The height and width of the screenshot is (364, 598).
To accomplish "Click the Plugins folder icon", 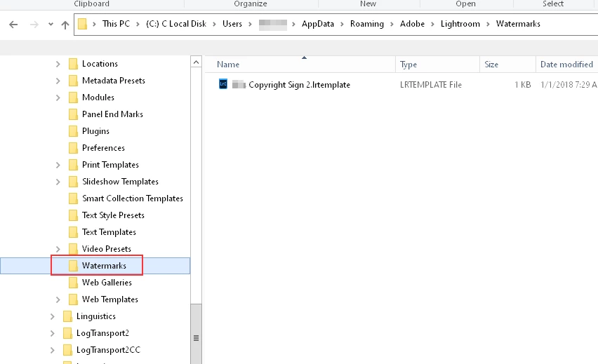I will coord(73,131).
